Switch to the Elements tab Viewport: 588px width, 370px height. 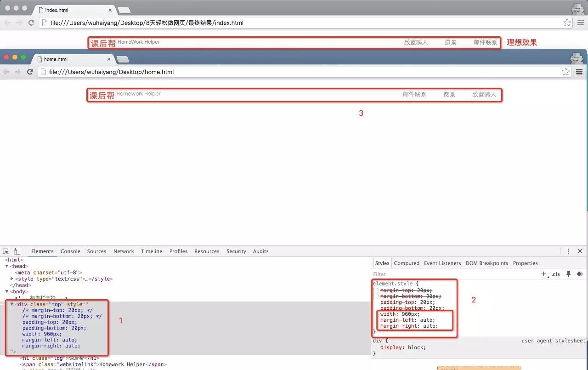[x=42, y=251]
